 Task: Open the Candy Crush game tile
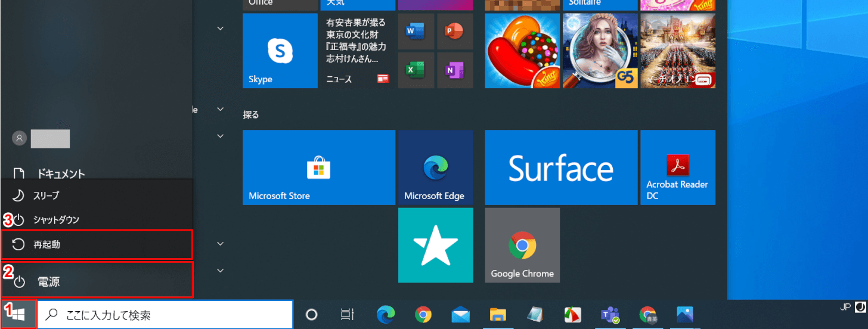(x=522, y=51)
